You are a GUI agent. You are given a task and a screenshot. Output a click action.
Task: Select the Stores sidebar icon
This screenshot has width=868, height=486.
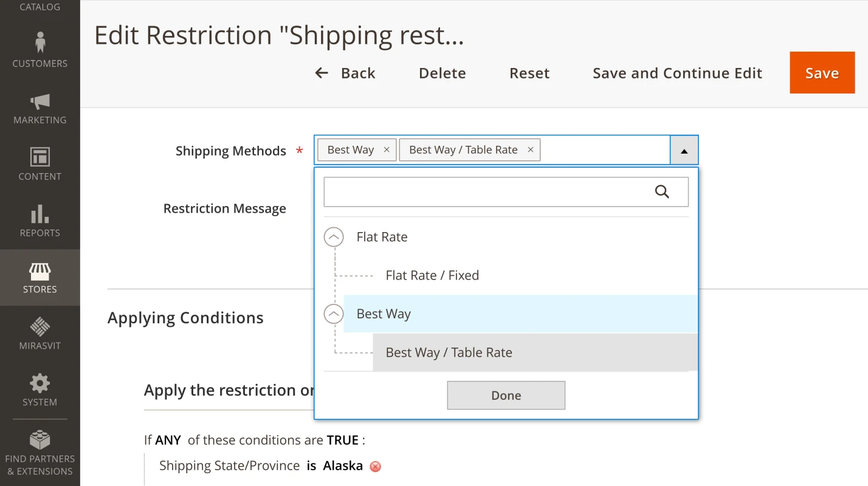(x=40, y=272)
